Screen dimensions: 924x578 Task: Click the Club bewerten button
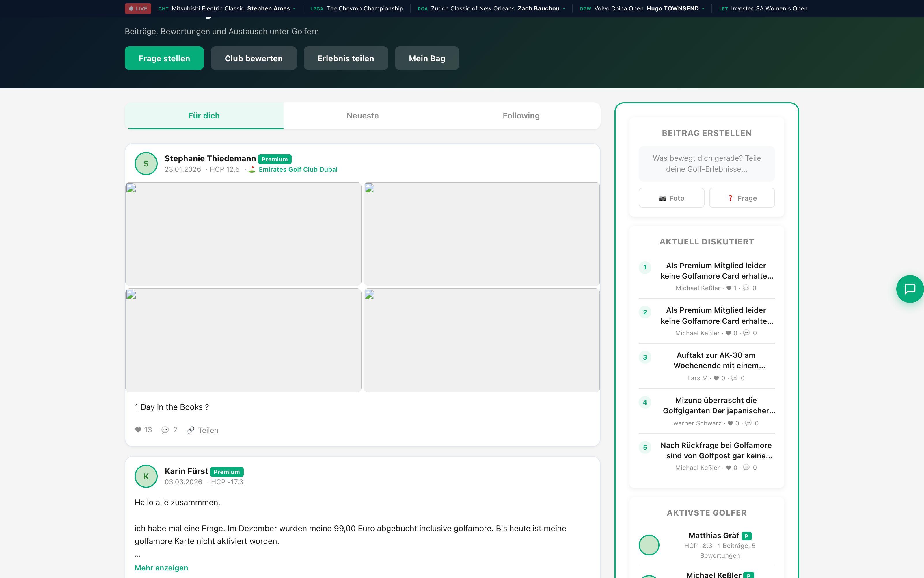(x=254, y=58)
